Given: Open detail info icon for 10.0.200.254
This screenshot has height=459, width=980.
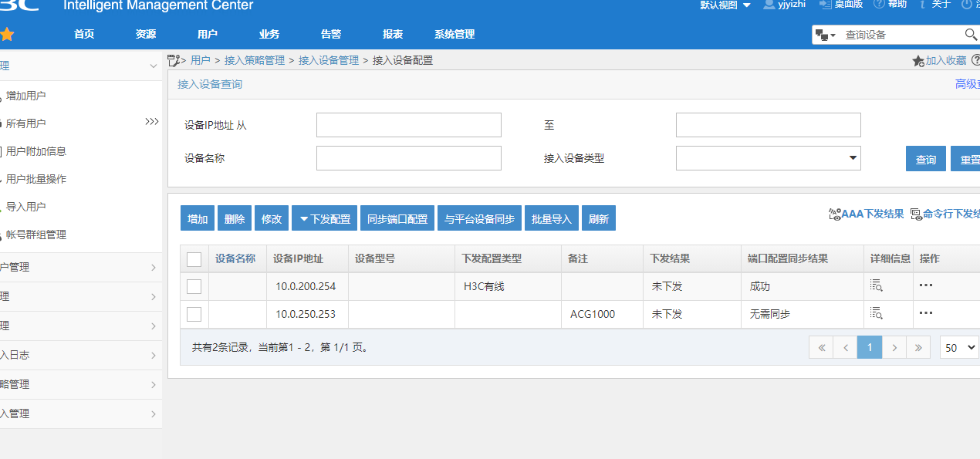Looking at the screenshot, I should click(x=876, y=285).
